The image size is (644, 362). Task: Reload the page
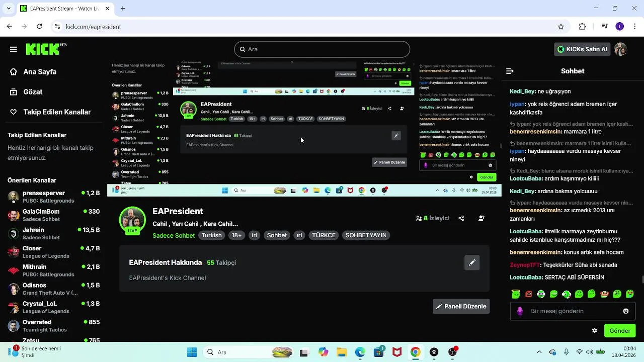tap(39, 27)
